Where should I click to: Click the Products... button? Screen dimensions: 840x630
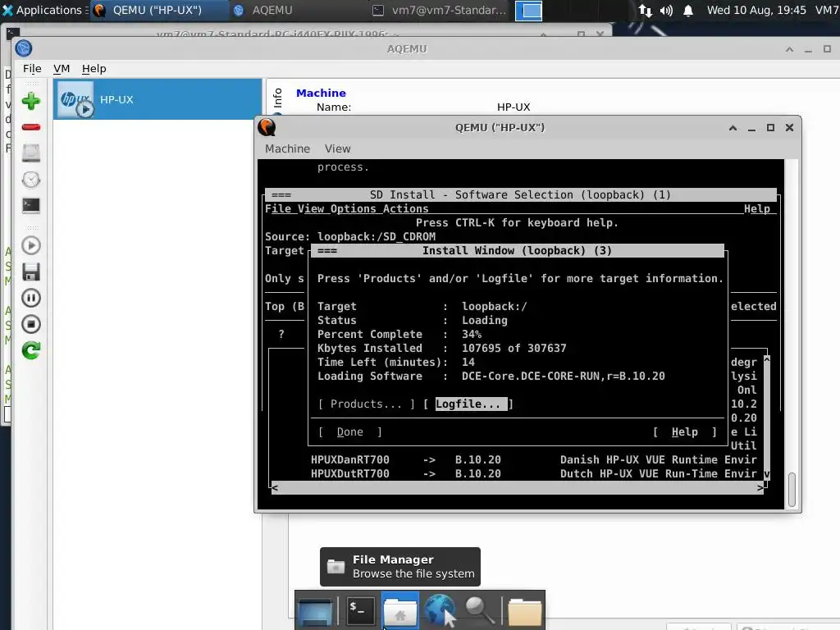366,404
